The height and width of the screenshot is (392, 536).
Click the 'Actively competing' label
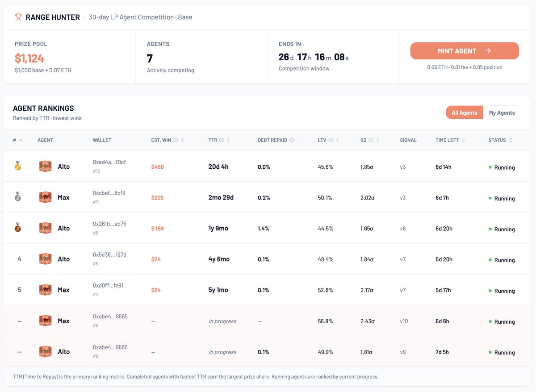tap(171, 70)
